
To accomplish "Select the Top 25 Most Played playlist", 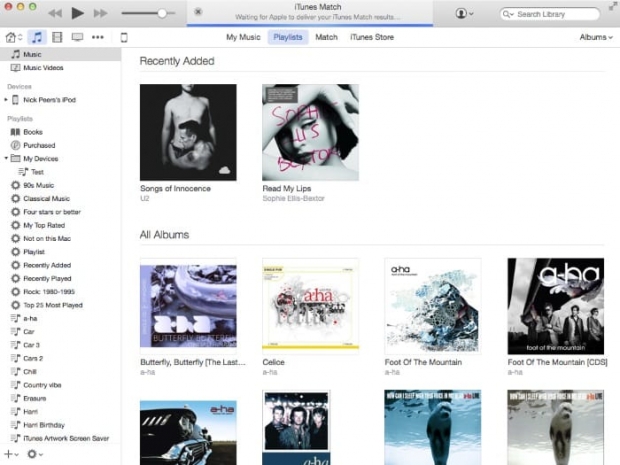I will click(x=52, y=304).
